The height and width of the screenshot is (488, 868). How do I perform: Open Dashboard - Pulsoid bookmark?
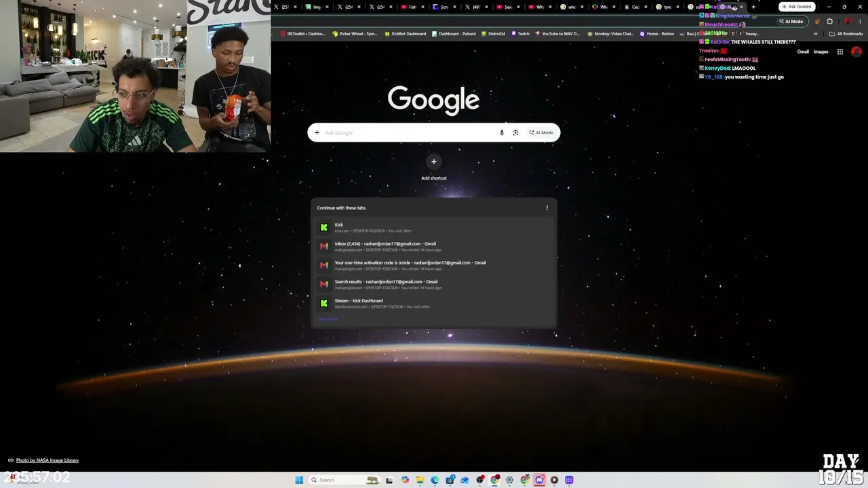[x=454, y=34]
